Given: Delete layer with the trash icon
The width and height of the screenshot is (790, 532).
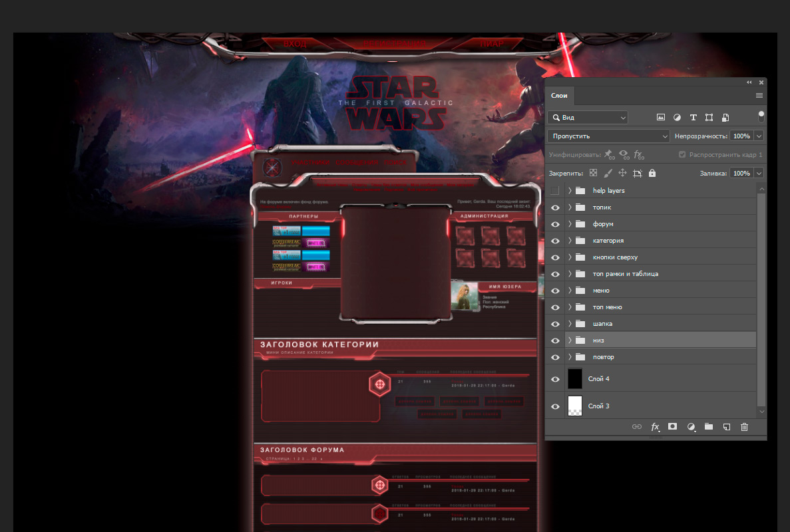Looking at the screenshot, I should click(744, 427).
